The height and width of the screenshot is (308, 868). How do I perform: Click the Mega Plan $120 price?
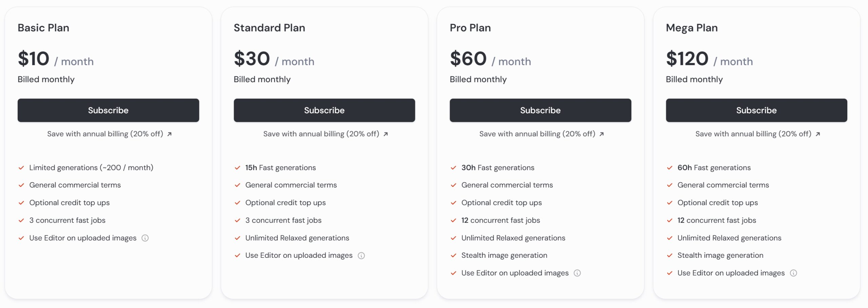(x=687, y=59)
